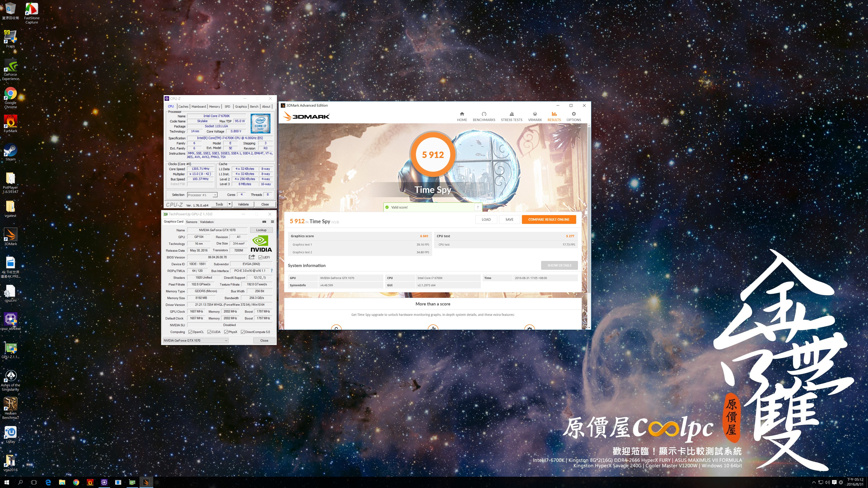
Task: Select the vgatest folder icon
Action: [x=10, y=209]
